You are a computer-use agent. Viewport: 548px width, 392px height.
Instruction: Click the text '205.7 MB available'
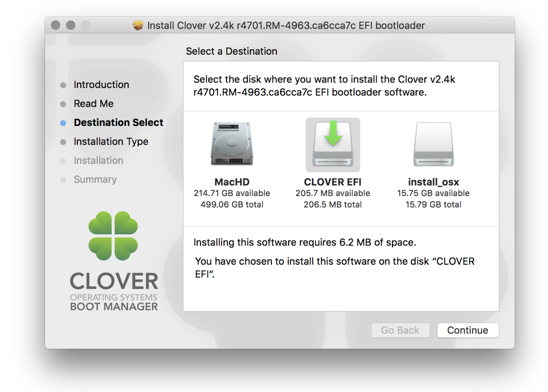(x=333, y=193)
